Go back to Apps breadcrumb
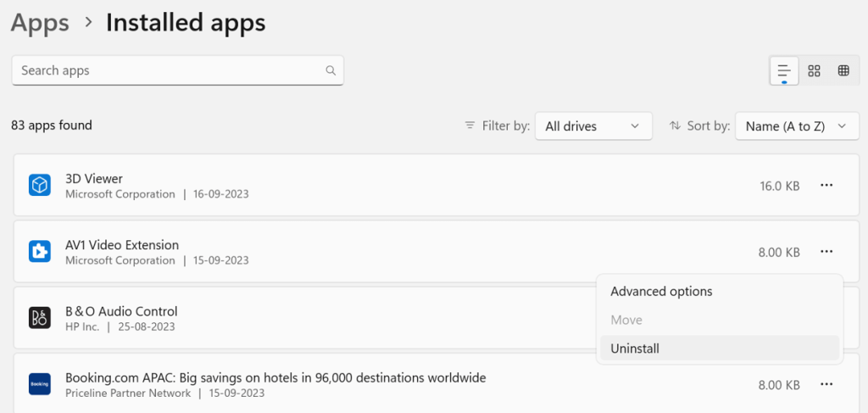 [40, 23]
